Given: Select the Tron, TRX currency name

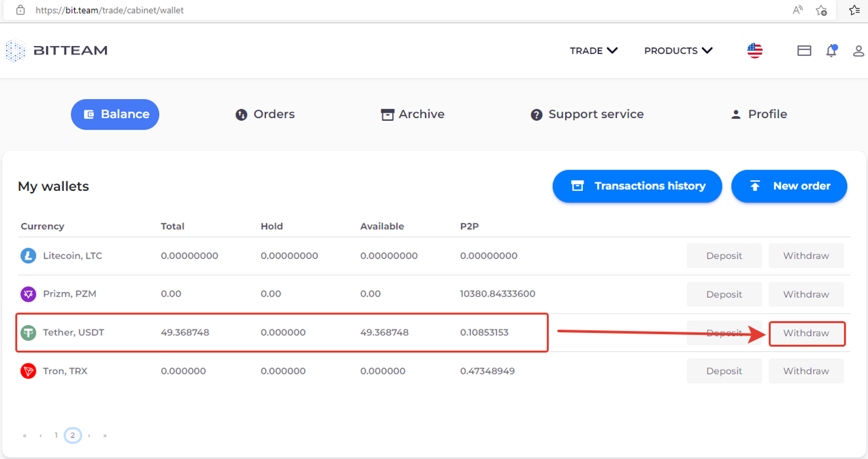Looking at the screenshot, I should click(65, 371).
